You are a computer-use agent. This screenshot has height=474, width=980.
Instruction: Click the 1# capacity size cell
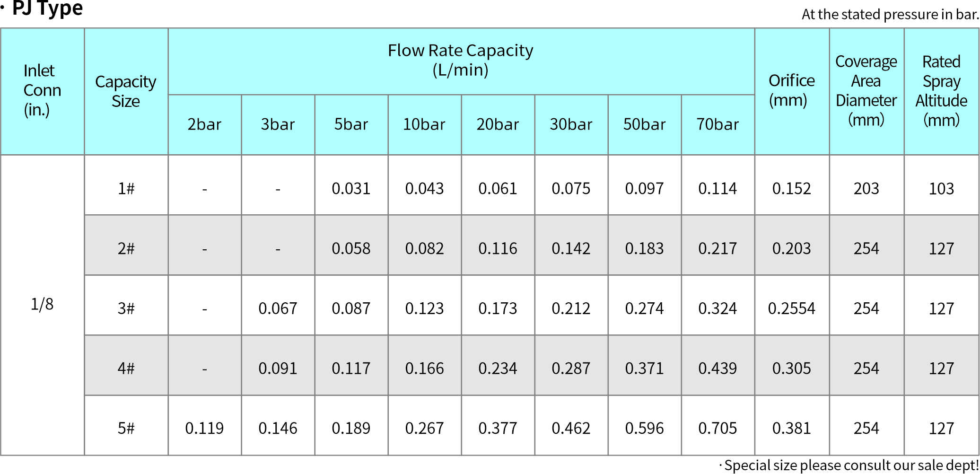click(x=126, y=189)
